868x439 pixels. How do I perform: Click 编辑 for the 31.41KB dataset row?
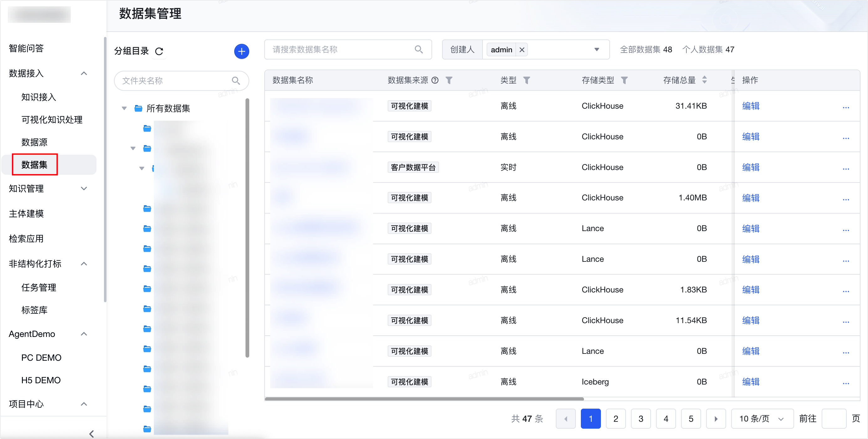tap(750, 106)
